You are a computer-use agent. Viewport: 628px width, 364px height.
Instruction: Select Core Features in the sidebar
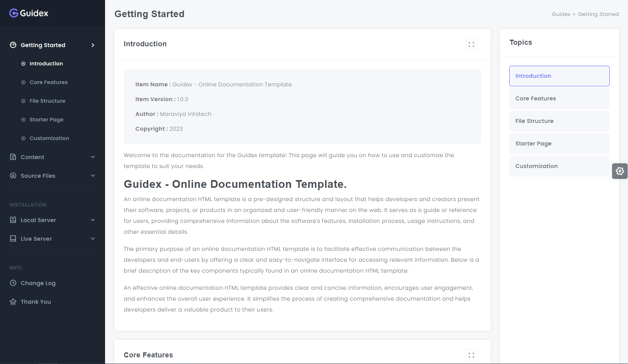coord(48,82)
